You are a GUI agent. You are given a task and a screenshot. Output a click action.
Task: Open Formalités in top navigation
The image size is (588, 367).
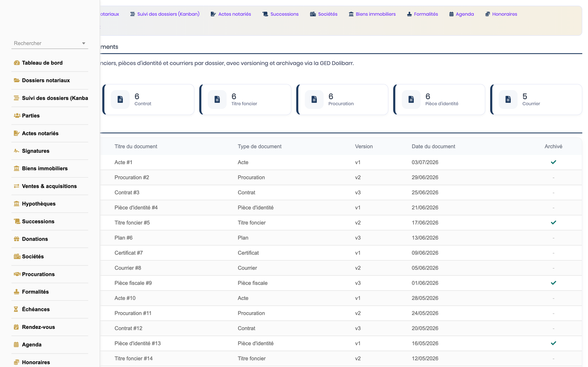click(x=422, y=14)
